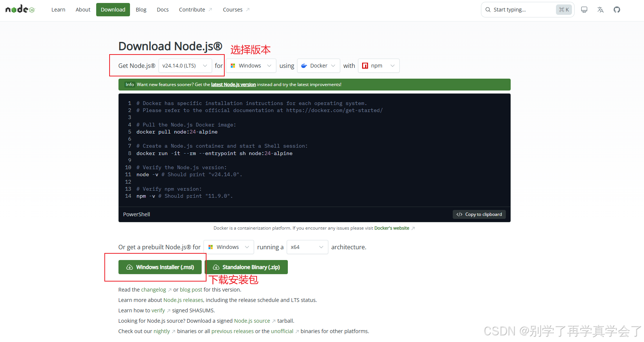Viewport: 644px width, 342px height.
Task: Click the PowerShell label under code block
Action: pos(137,214)
